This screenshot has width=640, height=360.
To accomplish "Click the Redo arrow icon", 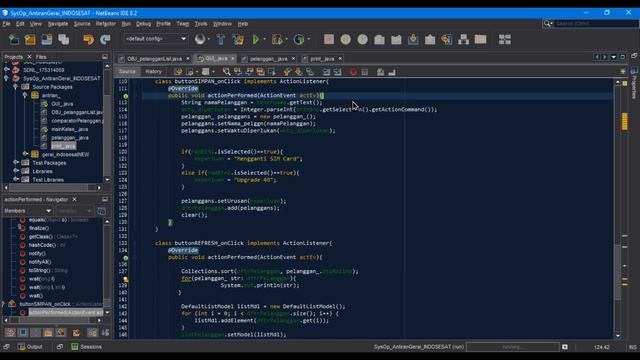I will [105, 39].
